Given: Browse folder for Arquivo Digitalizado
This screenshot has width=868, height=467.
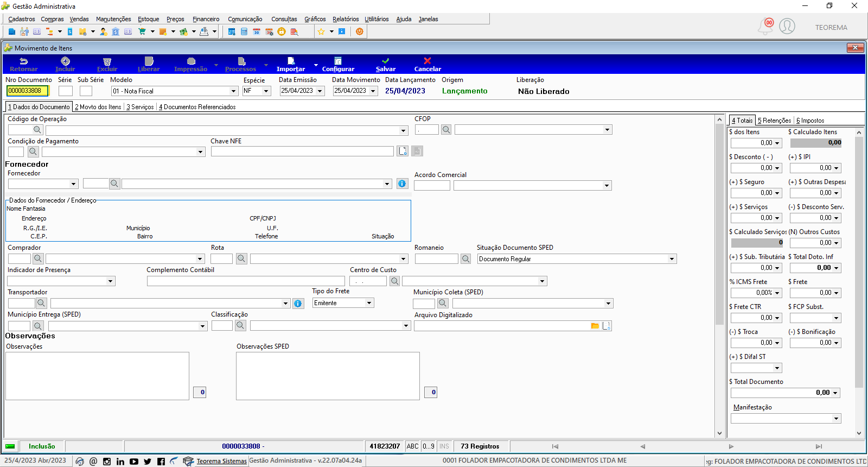Looking at the screenshot, I should click(x=595, y=326).
